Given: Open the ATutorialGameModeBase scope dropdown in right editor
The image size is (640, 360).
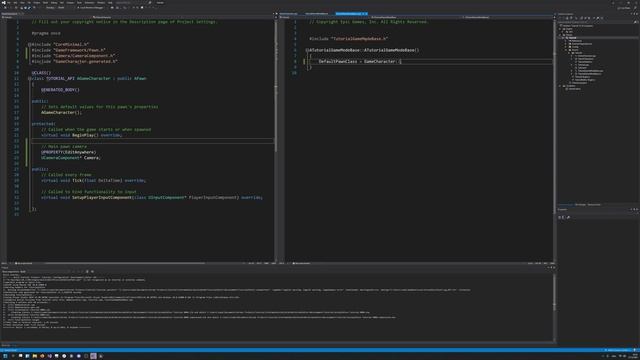Looking at the screenshot, I should tap(417, 18).
